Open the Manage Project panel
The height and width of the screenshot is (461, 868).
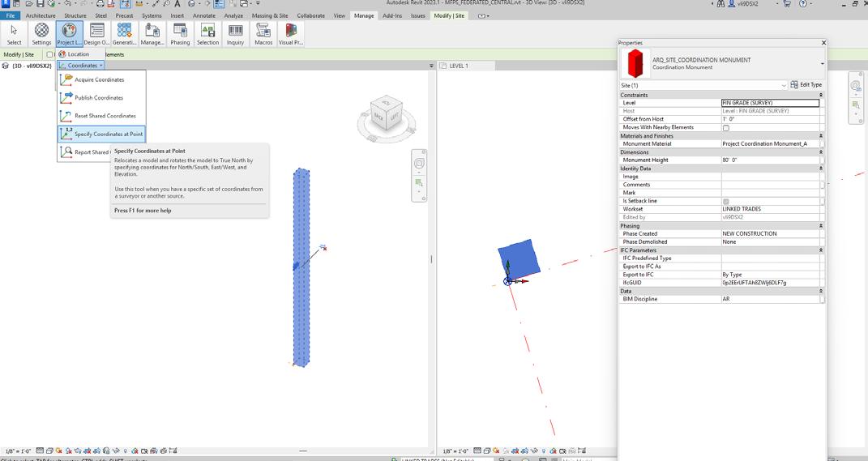pyautogui.click(x=152, y=34)
